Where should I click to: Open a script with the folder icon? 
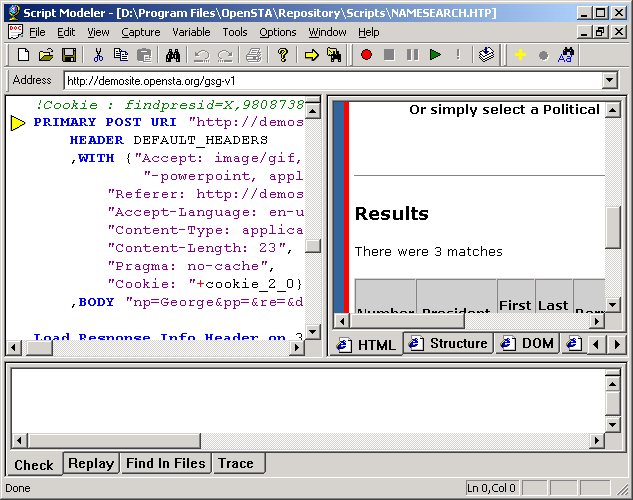(x=46, y=54)
